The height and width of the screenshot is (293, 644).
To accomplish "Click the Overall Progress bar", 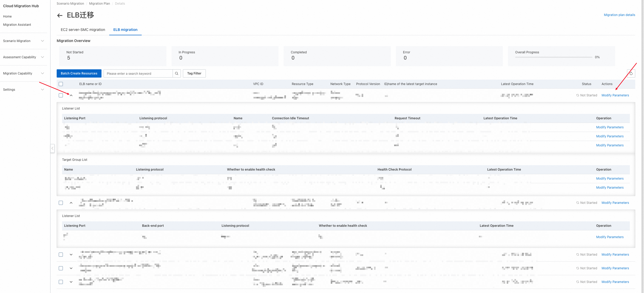I will pyautogui.click(x=553, y=57).
